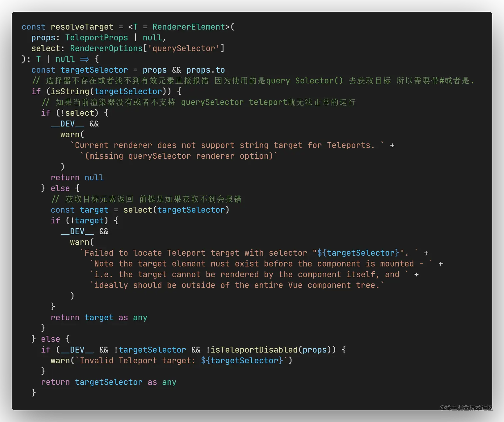
Task: Click the RendererElement generic type parameter
Action: point(189,27)
